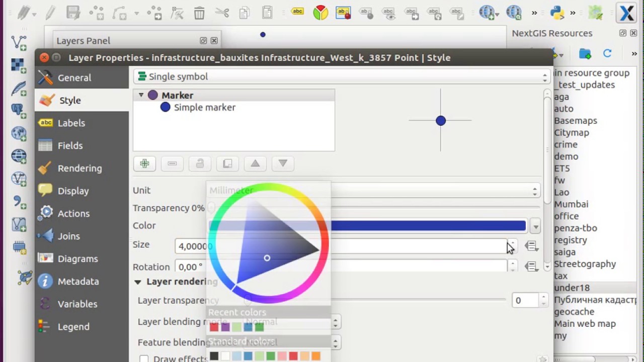Viewport: 644px width, 362px height.
Task: Switch to the Fields tab
Action: coord(82,146)
